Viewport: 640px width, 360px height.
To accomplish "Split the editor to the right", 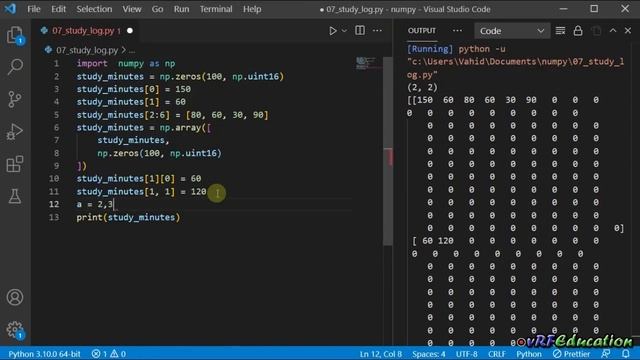I will tap(360, 31).
